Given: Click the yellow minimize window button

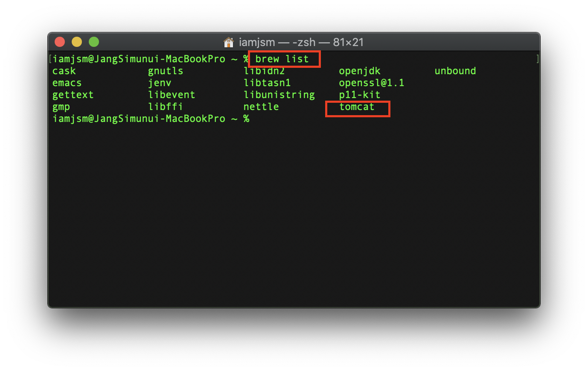Looking at the screenshot, I should 77,42.
